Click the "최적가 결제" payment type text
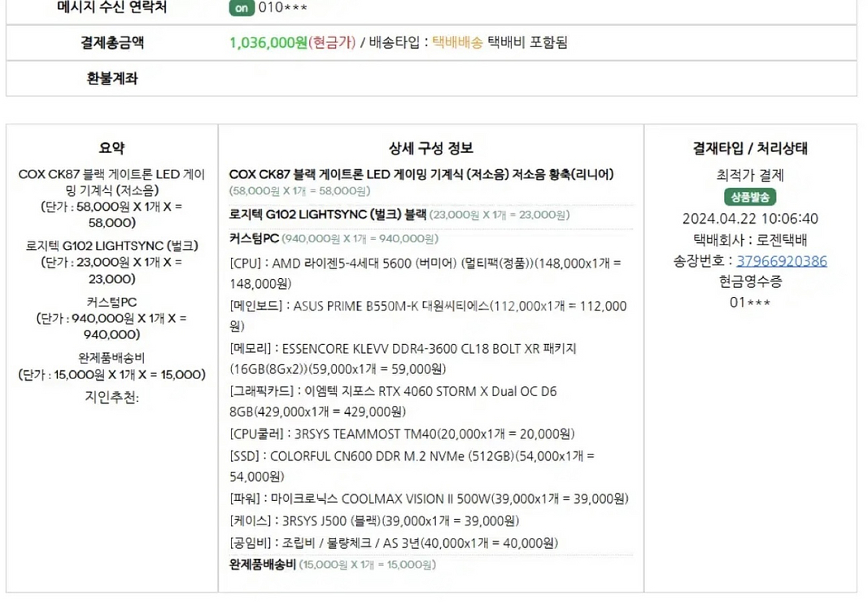This screenshot has width=868, height=610. (x=750, y=176)
